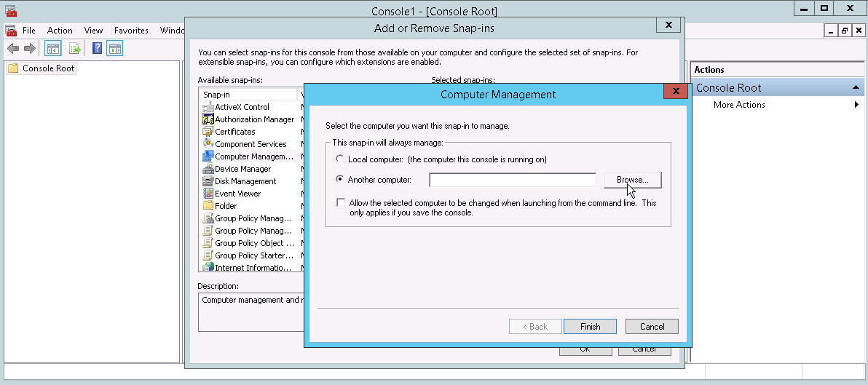Select the Local computer radio button

click(339, 159)
